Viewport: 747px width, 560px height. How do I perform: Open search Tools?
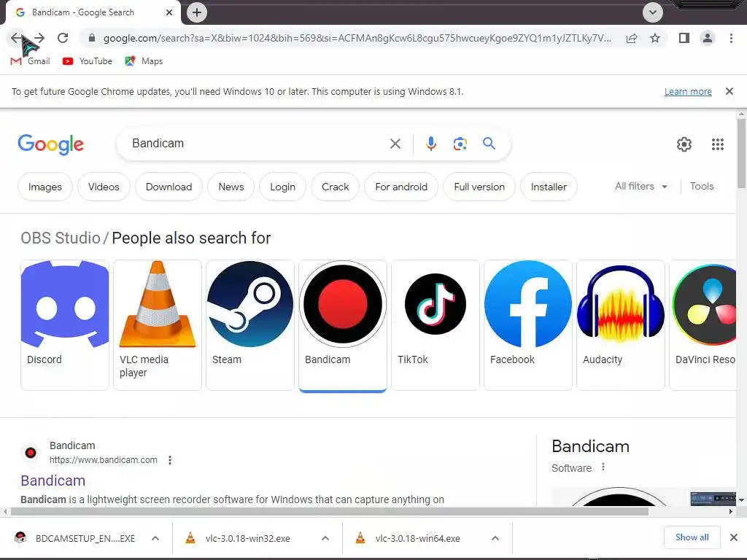pyautogui.click(x=702, y=187)
